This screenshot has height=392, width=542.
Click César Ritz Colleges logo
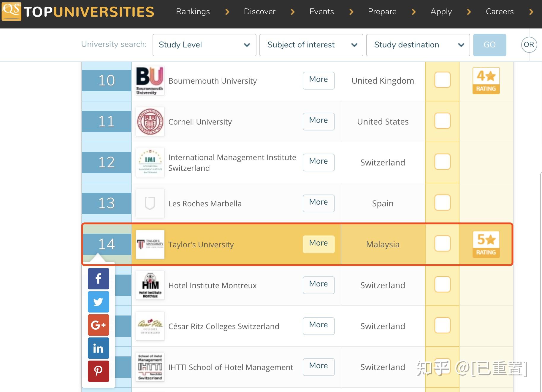[150, 326]
